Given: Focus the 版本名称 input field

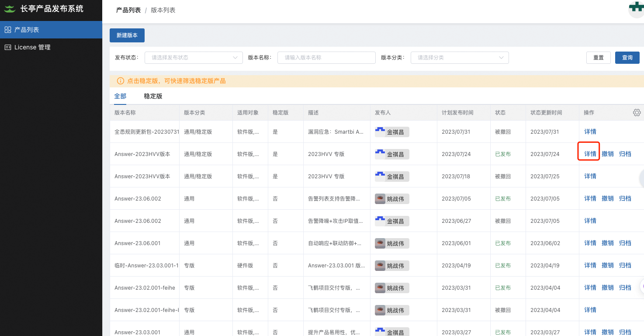Looking at the screenshot, I should [326, 58].
